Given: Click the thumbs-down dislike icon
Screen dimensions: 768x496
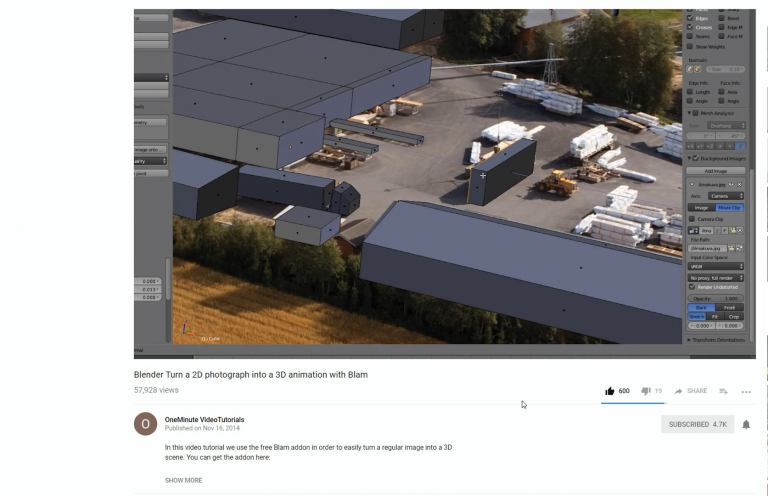Looking at the screenshot, I should coord(646,391).
